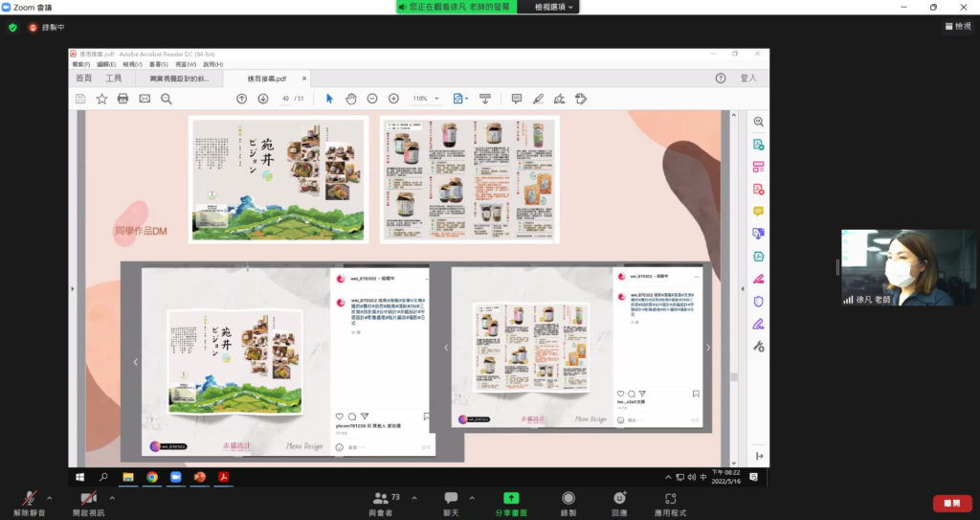Select the hand pan tool
The image size is (980, 520).
tap(350, 99)
